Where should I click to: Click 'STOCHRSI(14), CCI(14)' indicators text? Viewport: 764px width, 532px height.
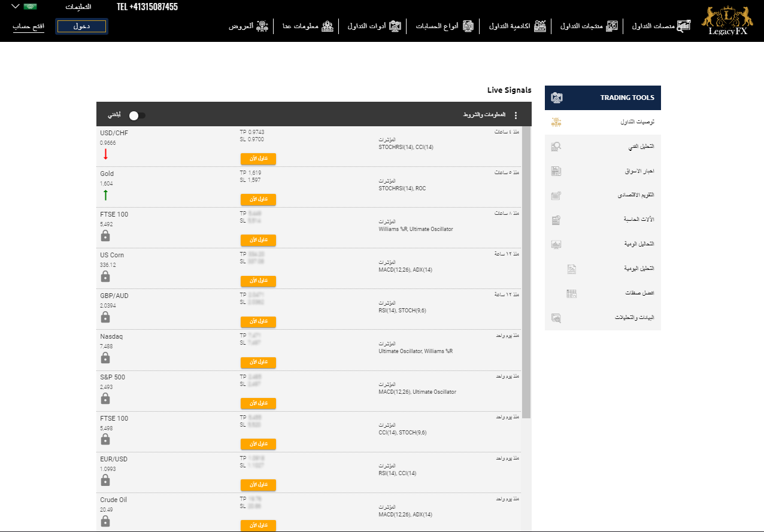406,147
